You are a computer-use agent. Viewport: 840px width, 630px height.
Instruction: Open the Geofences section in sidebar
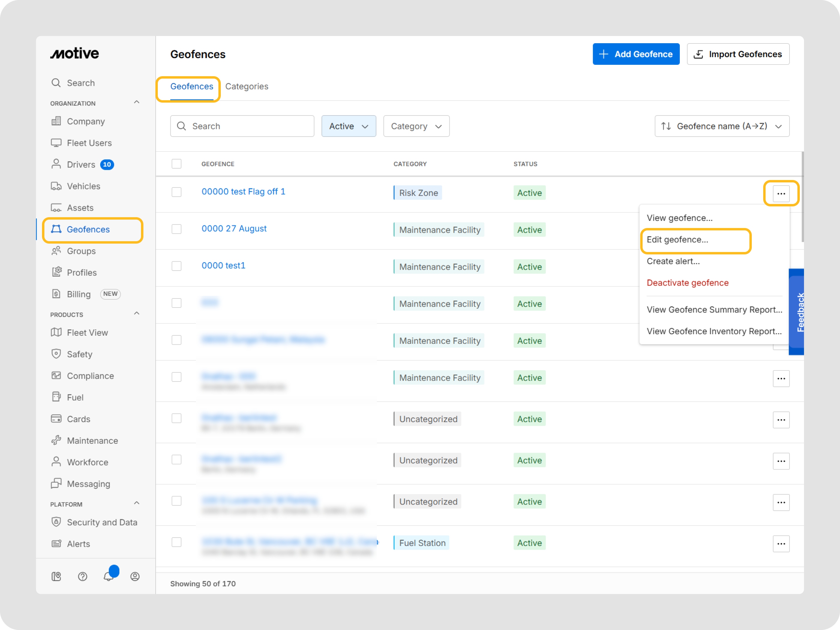[x=88, y=229]
